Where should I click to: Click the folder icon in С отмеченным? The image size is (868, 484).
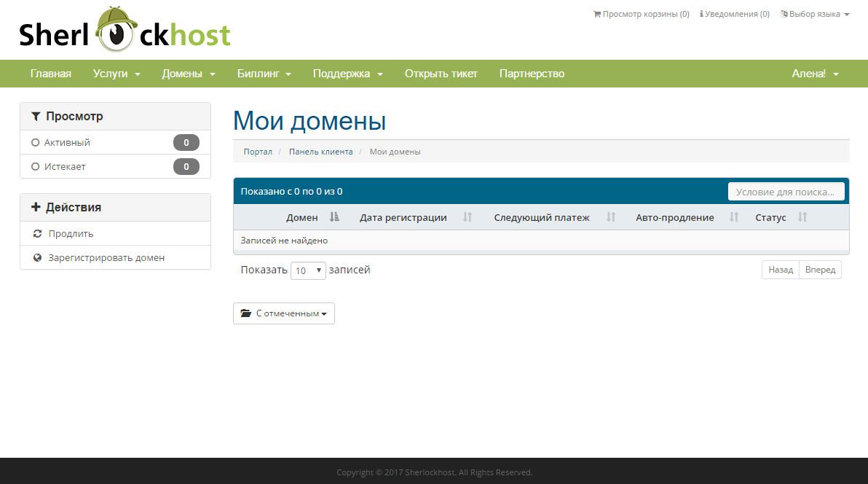[x=246, y=313]
